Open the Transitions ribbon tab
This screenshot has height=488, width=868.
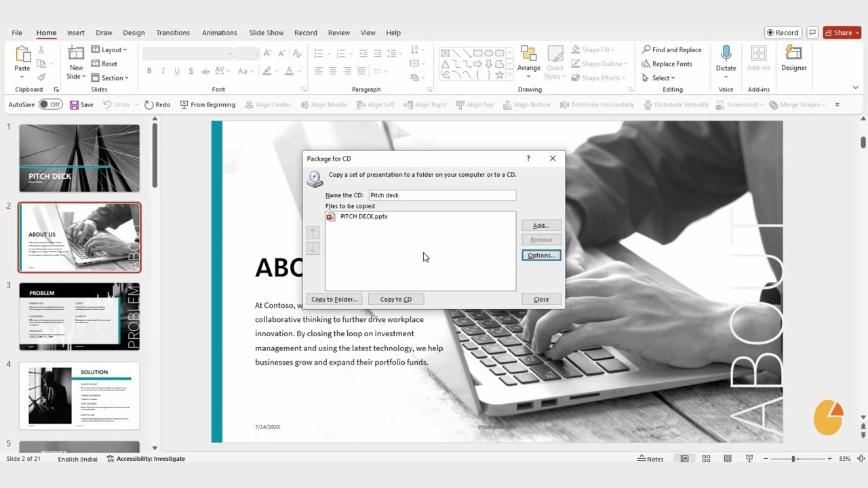point(173,33)
